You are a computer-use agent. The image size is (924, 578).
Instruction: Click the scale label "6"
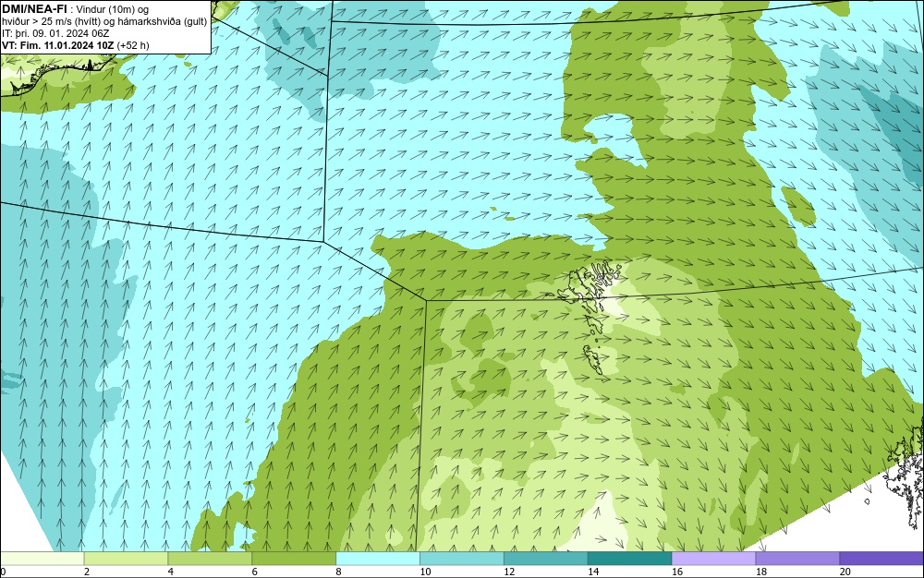click(255, 572)
